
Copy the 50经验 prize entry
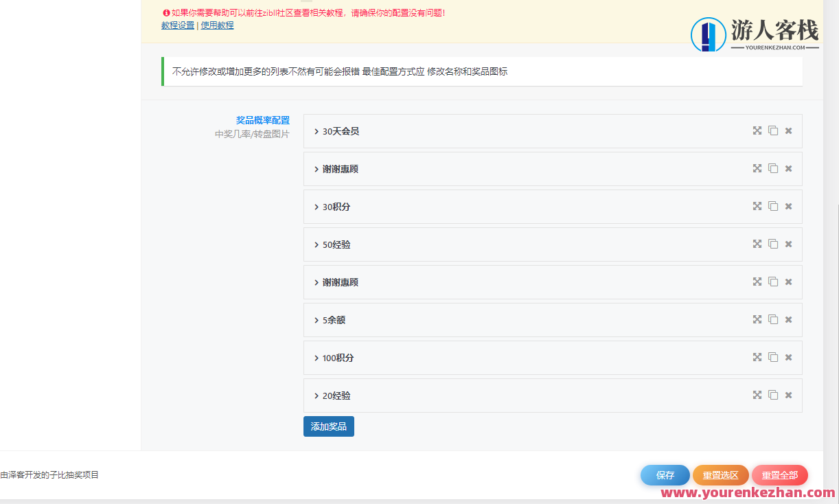(x=773, y=244)
